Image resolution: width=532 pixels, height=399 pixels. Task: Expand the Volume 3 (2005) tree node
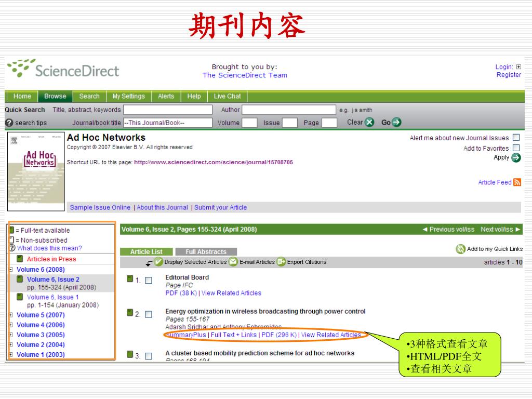[10, 335]
